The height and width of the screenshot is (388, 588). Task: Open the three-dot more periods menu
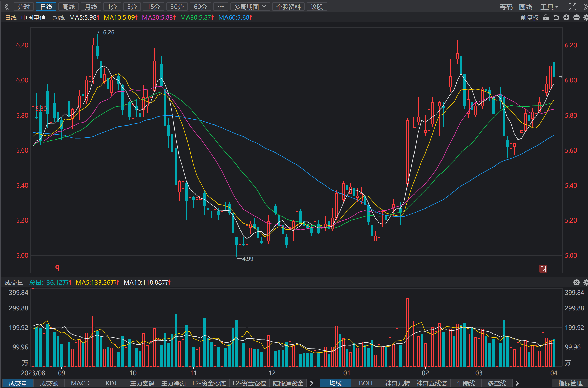click(221, 7)
